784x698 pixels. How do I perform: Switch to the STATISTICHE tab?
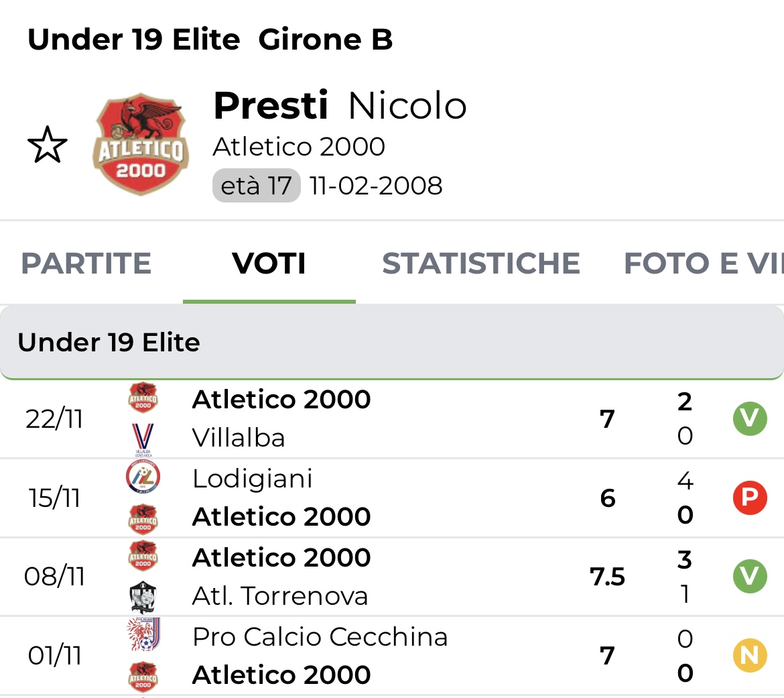tap(480, 264)
